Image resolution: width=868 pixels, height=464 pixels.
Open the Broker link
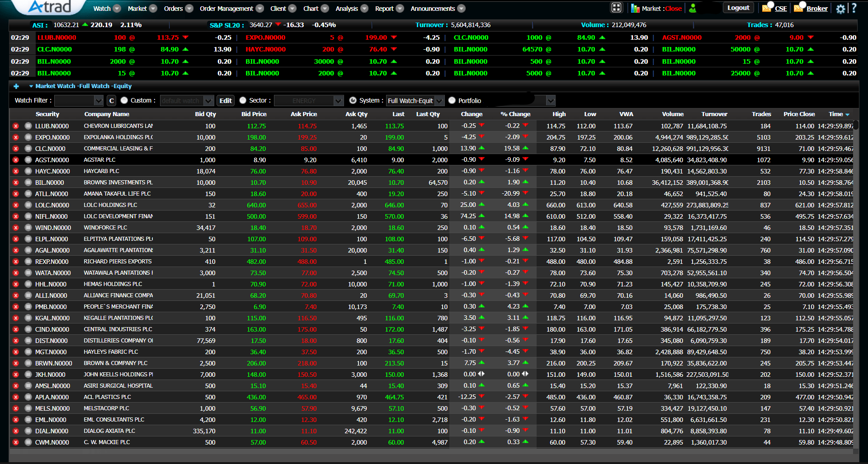tap(817, 9)
